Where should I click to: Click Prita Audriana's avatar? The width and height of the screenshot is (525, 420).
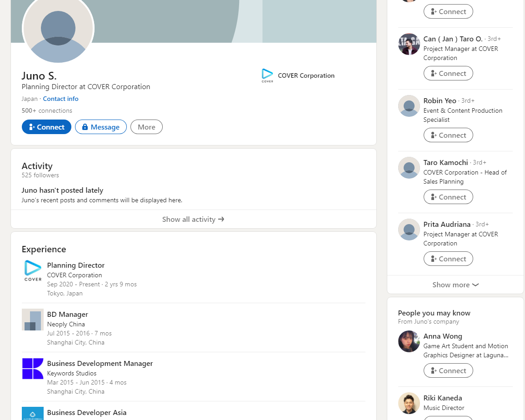pos(409,230)
